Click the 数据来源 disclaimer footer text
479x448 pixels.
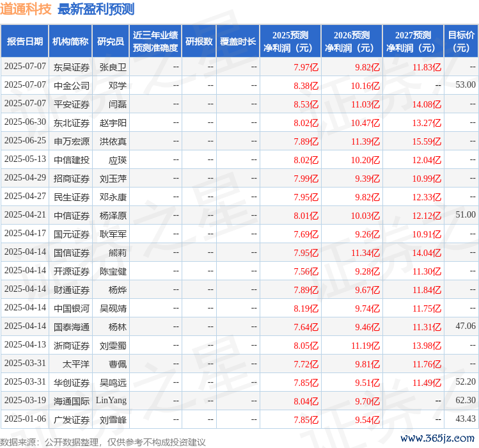click(x=102, y=442)
